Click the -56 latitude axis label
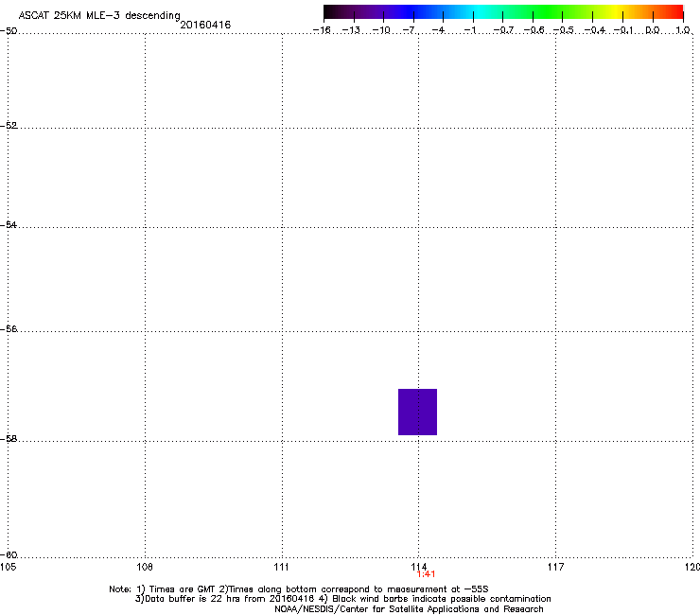The height and width of the screenshot is (615, 700). pyautogui.click(x=9, y=328)
